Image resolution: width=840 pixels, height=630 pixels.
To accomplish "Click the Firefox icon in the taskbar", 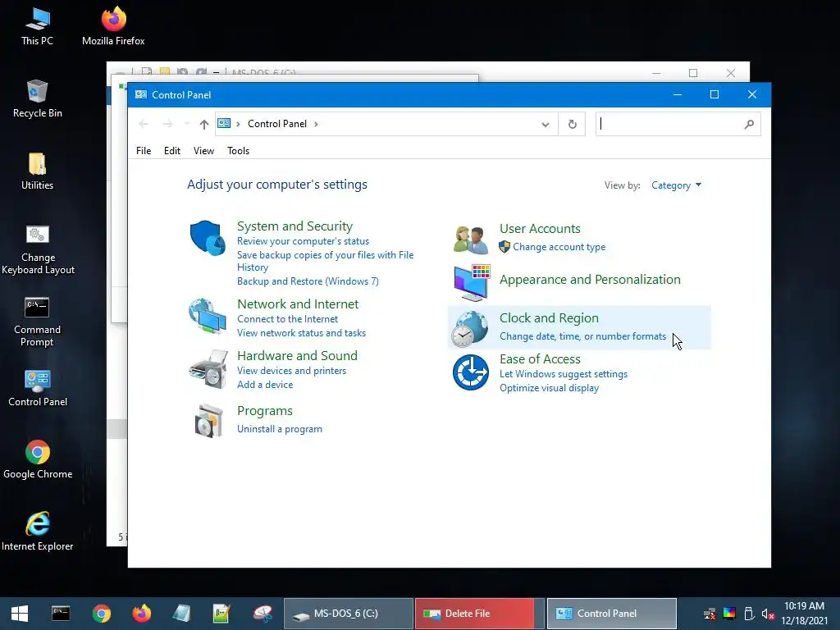I will (141, 614).
